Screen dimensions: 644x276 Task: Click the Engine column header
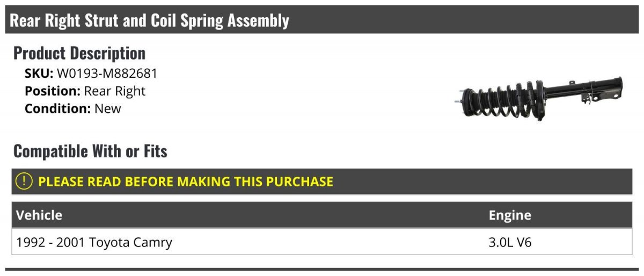(x=510, y=215)
